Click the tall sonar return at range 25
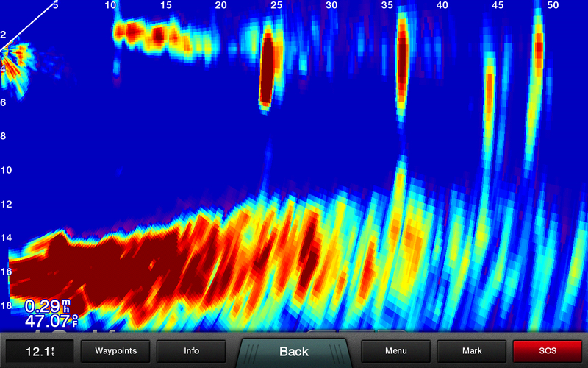 268,70
